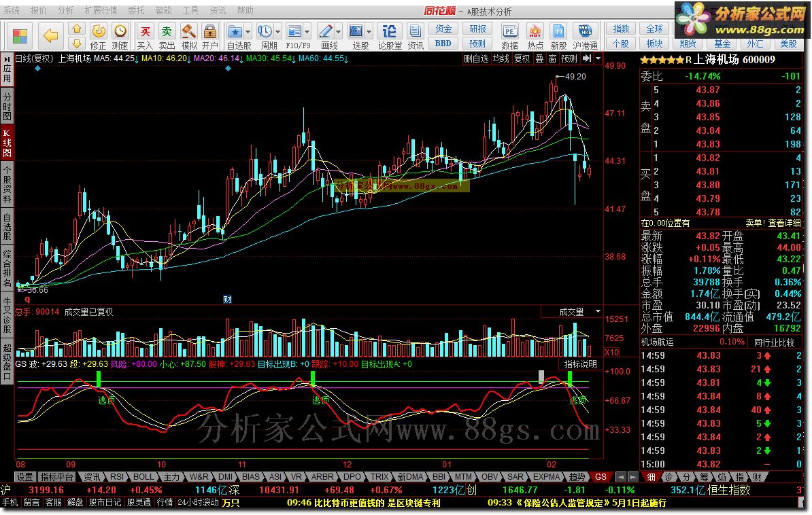Open the 成交量 indicator dropdown

(x=598, y=312)
